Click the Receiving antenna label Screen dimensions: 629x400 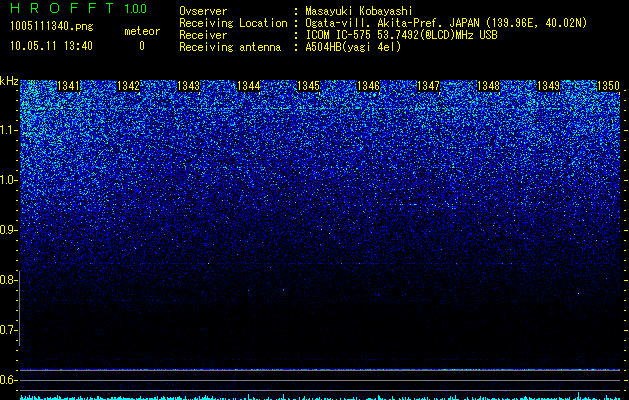click(x=230, y=47)
